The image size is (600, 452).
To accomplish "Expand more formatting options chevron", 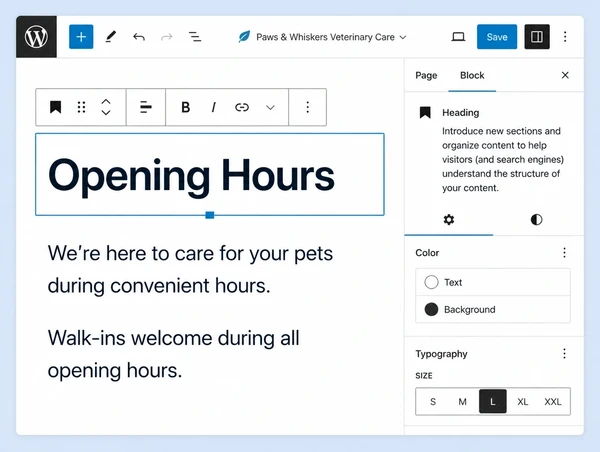I will coord(271,108).
